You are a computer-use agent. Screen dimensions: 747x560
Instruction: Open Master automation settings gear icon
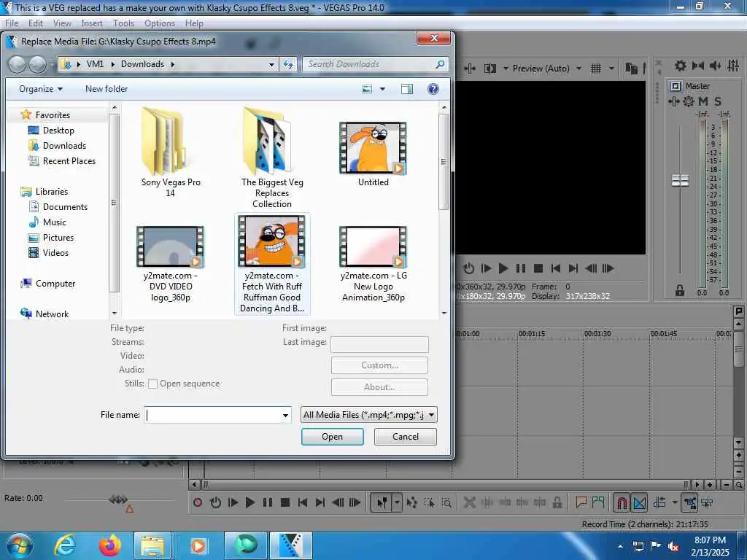point(689,101)
